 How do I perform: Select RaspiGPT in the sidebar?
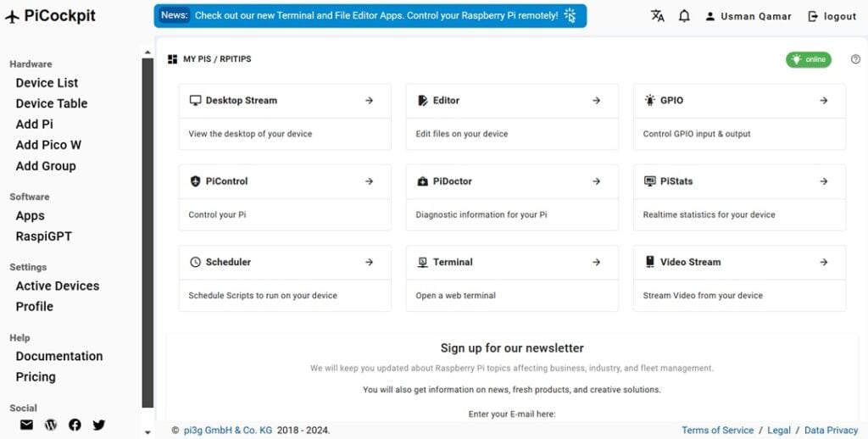pyautogui.click(x=43, y=236)
